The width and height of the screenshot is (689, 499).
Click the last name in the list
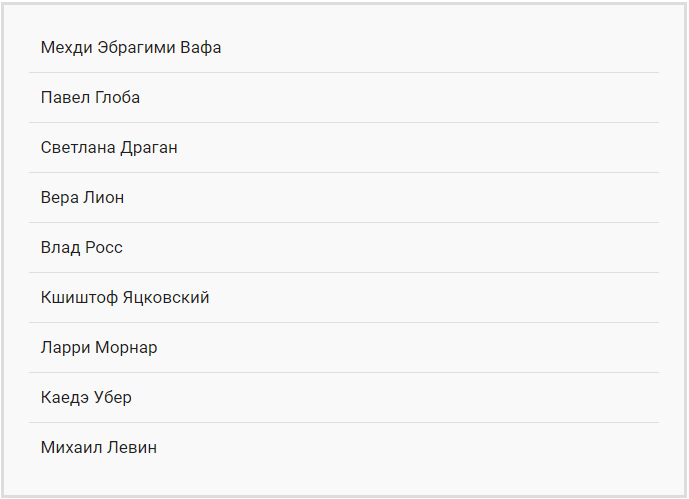click(99, 448)
